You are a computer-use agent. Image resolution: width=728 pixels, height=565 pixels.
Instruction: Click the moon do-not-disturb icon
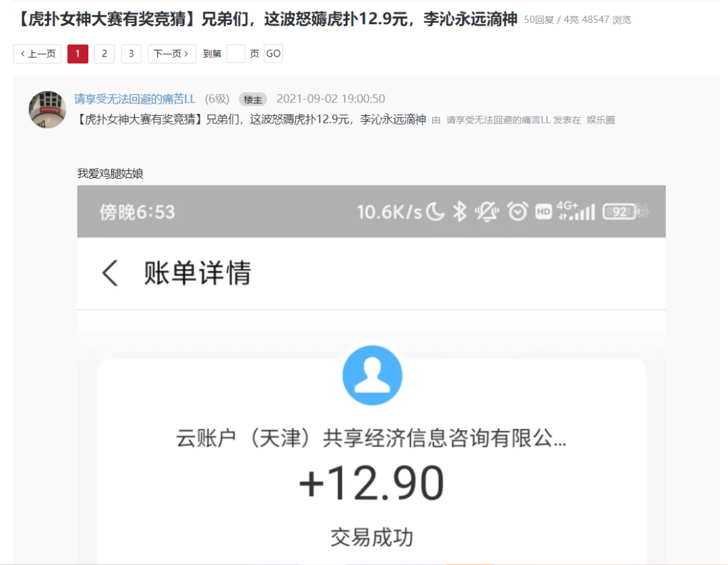coord(435,212)
